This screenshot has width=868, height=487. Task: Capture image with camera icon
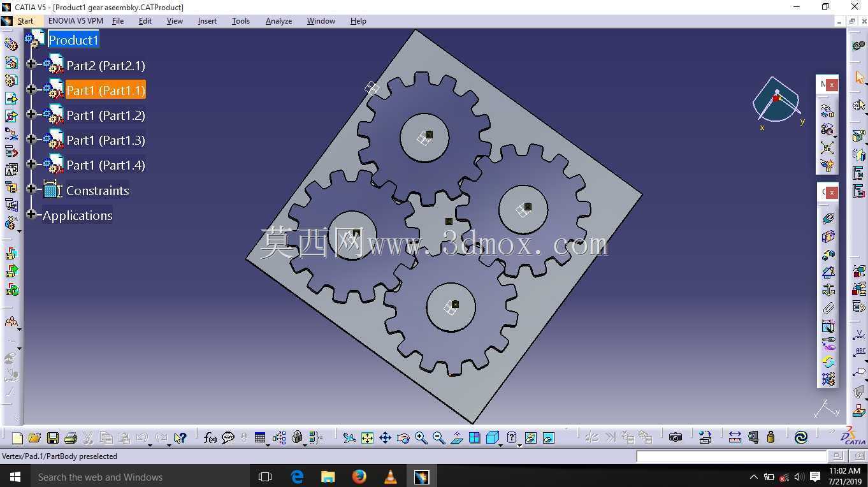[675, 437]
